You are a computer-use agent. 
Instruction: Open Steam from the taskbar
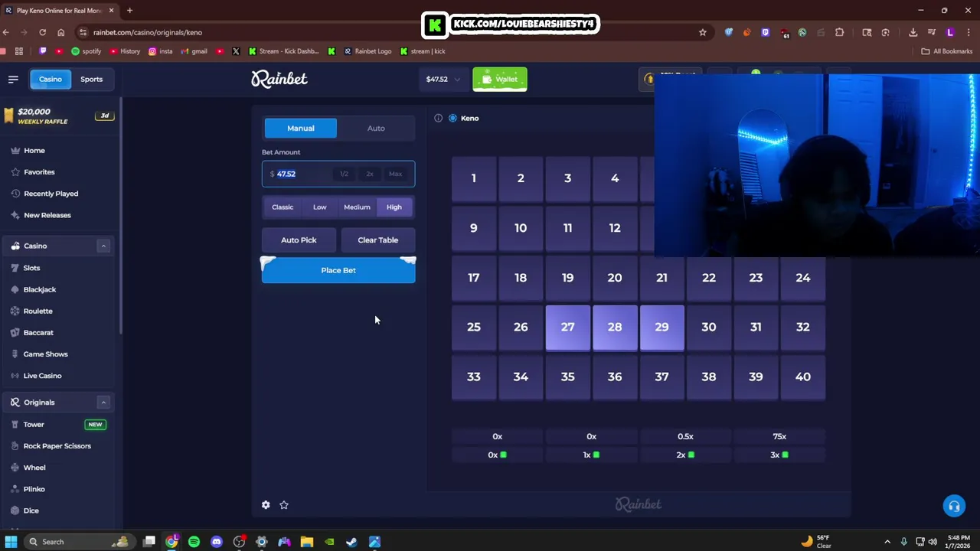[x=351, y=542]
